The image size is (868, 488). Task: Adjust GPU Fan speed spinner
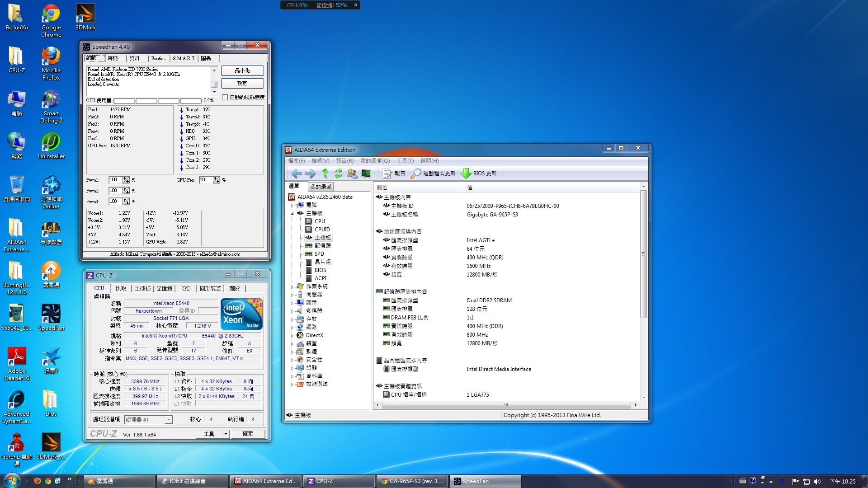[x=217, y=180]
